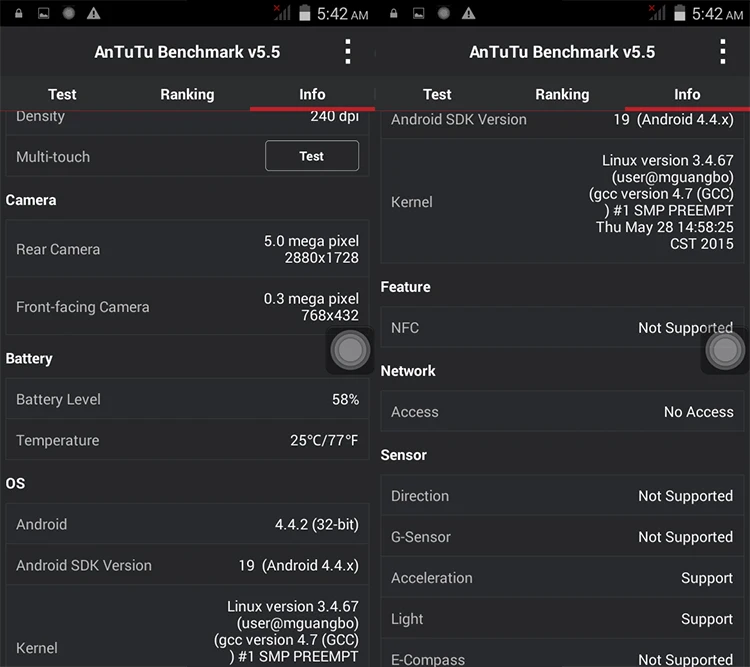Viewport: 750px width, 667px height.
Task: Tap Multi-touch label
Action: pyautogui.click(x=53, y=157)
